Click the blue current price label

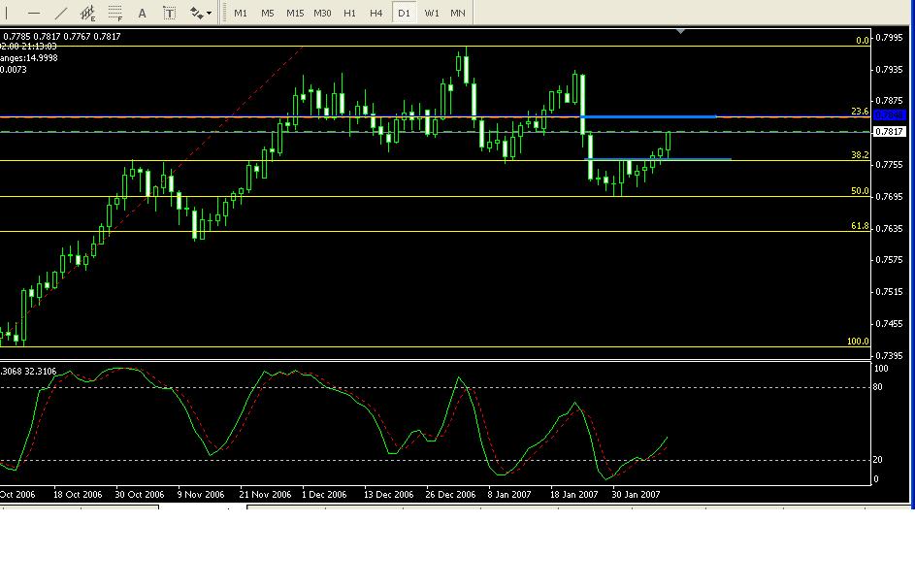[889, 115]
